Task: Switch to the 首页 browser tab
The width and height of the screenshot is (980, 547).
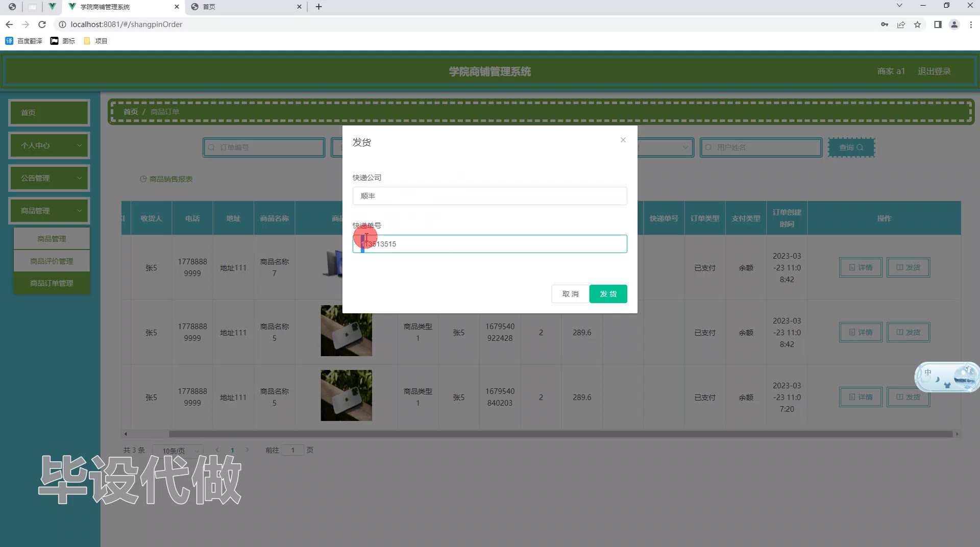Action: tap(246, 7)
